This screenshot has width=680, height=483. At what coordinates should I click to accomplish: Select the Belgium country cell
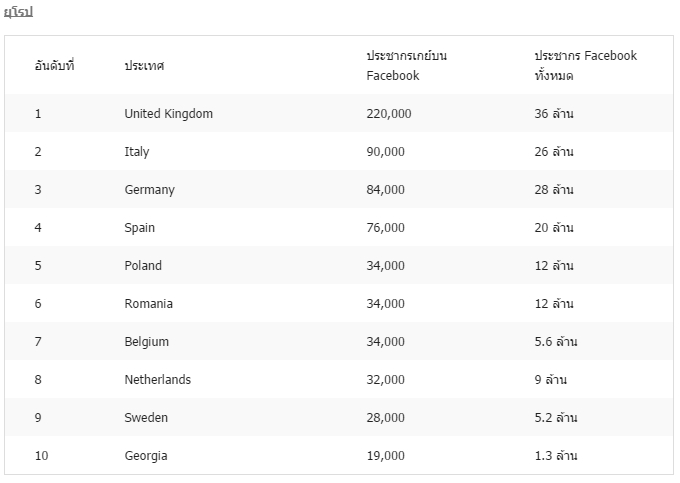click(147, 342)
